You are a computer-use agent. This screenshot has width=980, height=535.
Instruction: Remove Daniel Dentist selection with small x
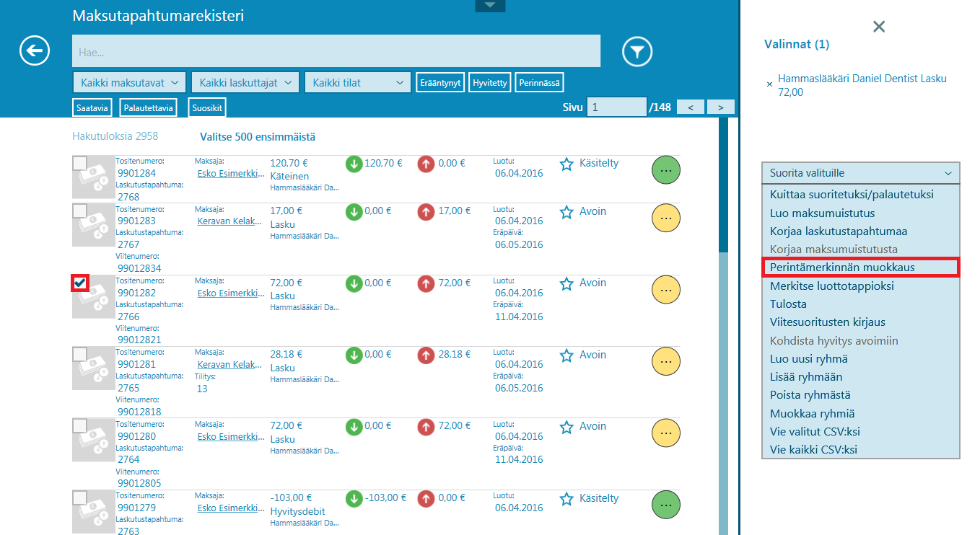(x=769, y=84)
